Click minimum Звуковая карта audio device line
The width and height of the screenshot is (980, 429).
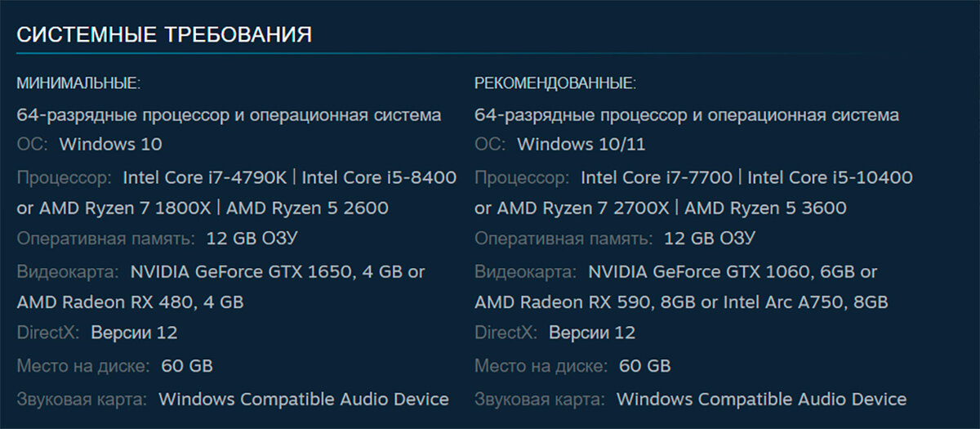pyautogui.click(x=233, y=400)
